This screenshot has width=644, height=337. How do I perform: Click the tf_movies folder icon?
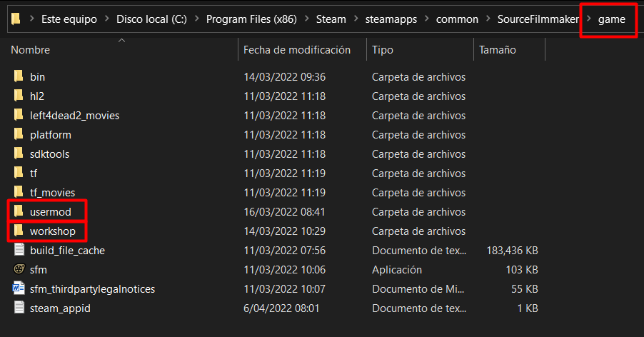[19, 193]
